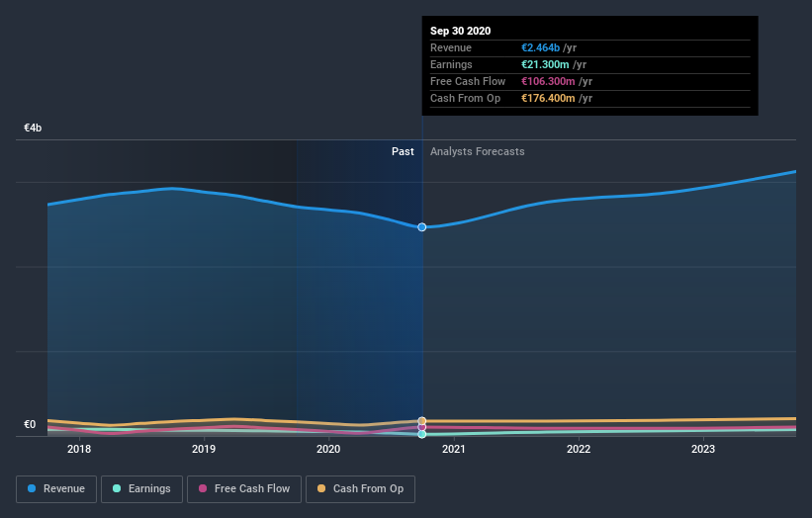The width and height of the screenshot is (812, 518).
Task: Click the 2023 x-axis label
Action: (x=703, y=449)
